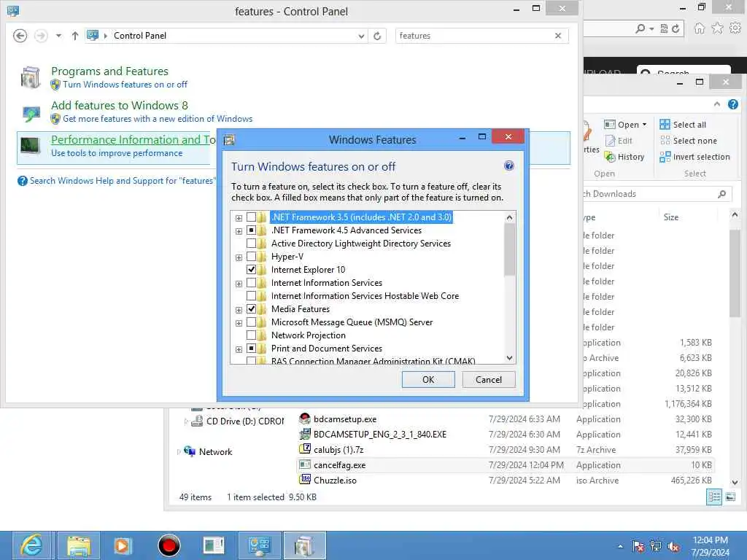
Task: Click the Invert selection icon in Explorer
Action: (x=665, y=157)
